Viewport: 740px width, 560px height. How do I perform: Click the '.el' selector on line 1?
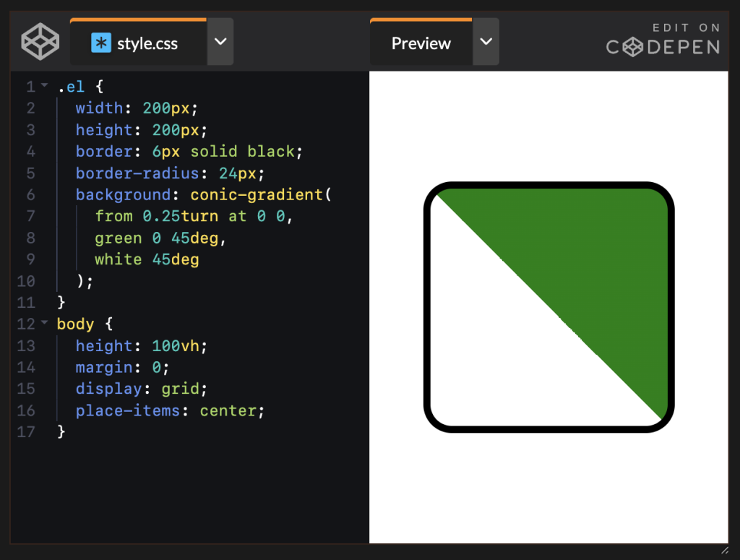(x=72, y=87)
